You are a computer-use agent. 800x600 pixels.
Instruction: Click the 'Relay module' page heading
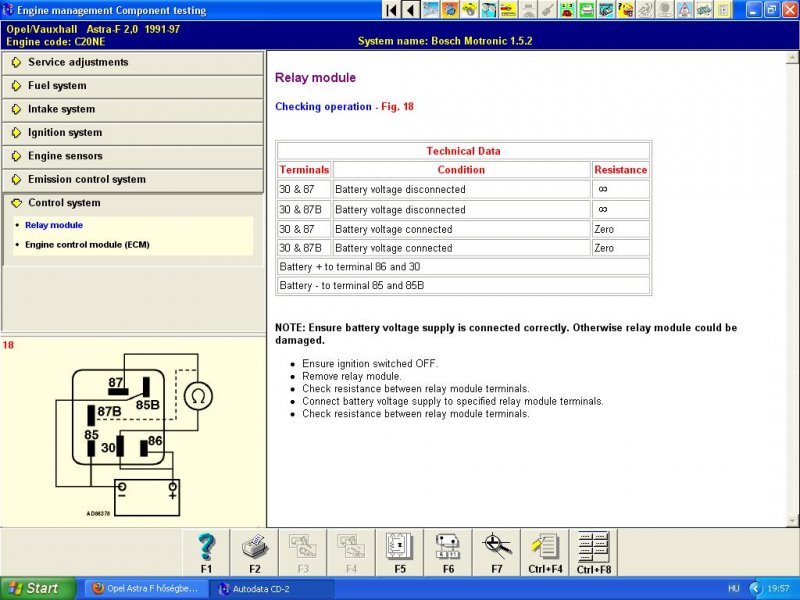tap(315, 78)
